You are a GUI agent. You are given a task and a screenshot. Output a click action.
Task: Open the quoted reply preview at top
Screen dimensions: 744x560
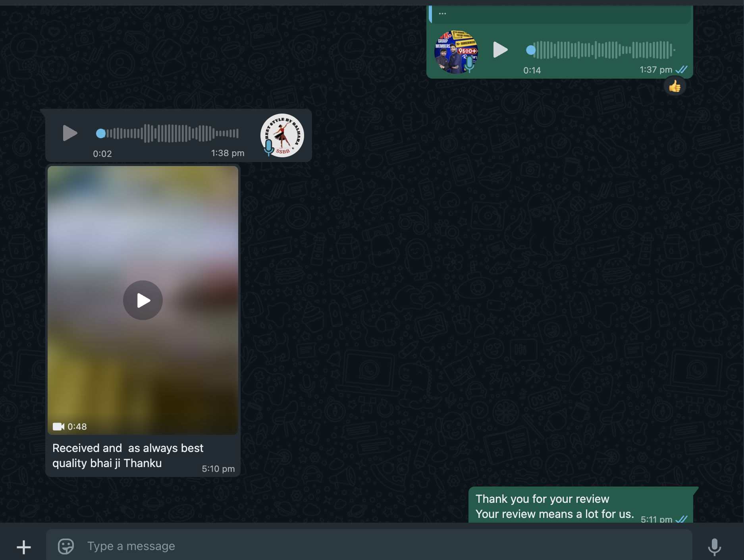tap(560, 14)
